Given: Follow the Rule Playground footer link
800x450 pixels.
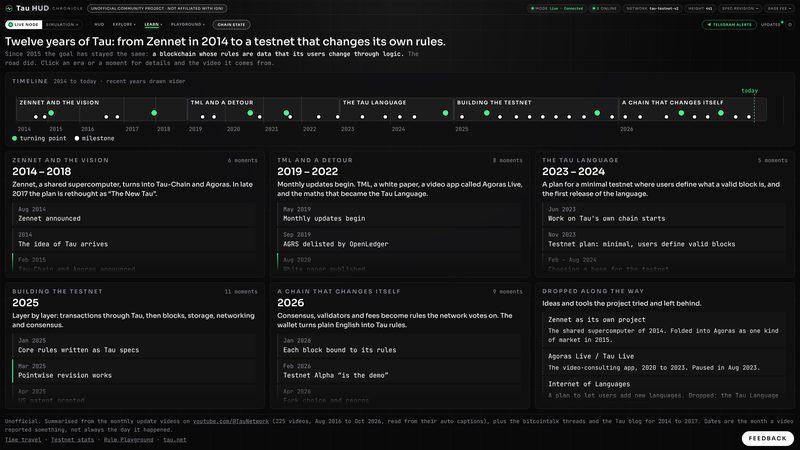Looking at the screenshot, I should 128,439.
